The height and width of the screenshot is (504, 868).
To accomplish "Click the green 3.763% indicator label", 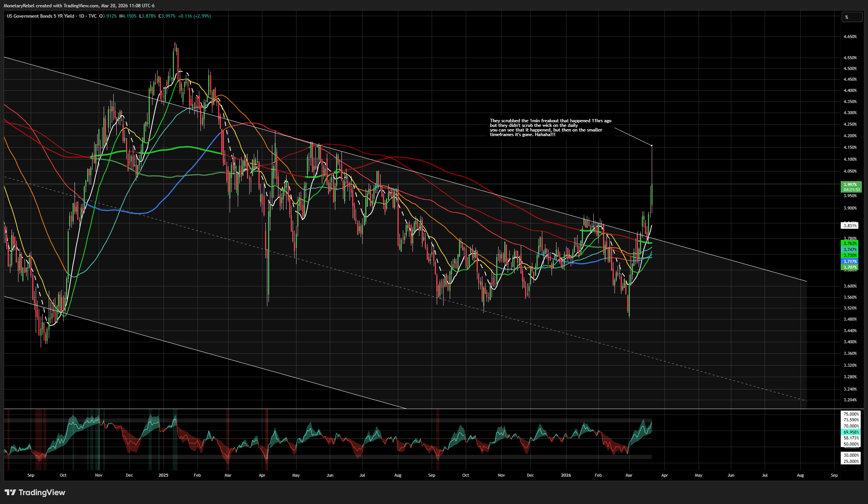I will click(850, 243).
